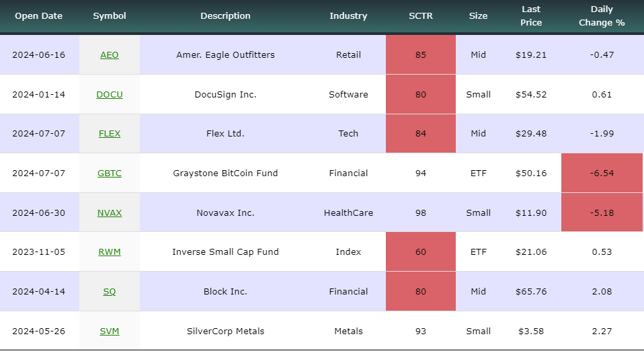
Task: Click the Index industry cell
Action: tap(348, 251)
